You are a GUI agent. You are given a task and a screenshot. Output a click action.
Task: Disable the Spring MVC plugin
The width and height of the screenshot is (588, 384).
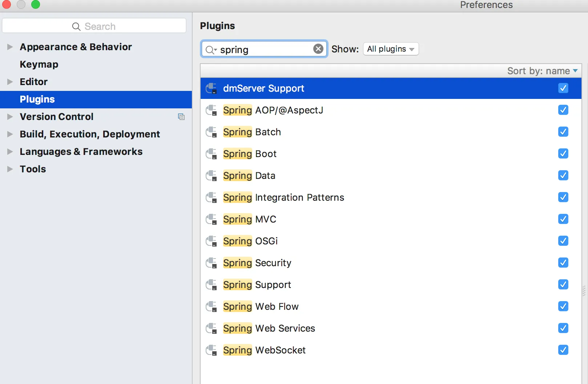click(563, 219)
